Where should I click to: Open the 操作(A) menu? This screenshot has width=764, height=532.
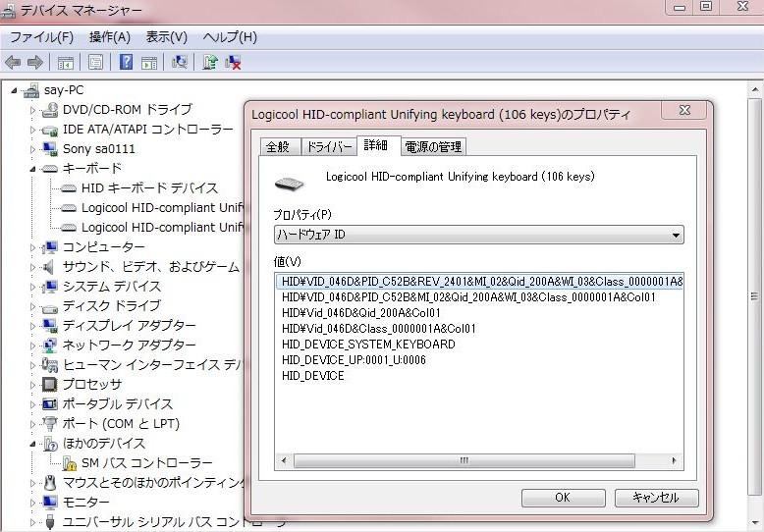point(110,37)
